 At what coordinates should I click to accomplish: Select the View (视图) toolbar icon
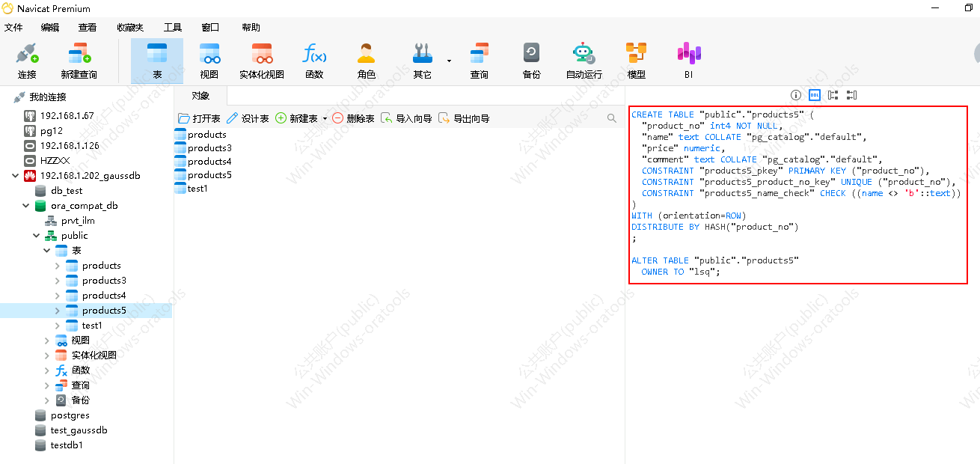pyautogui.click(x=209, y=61)
